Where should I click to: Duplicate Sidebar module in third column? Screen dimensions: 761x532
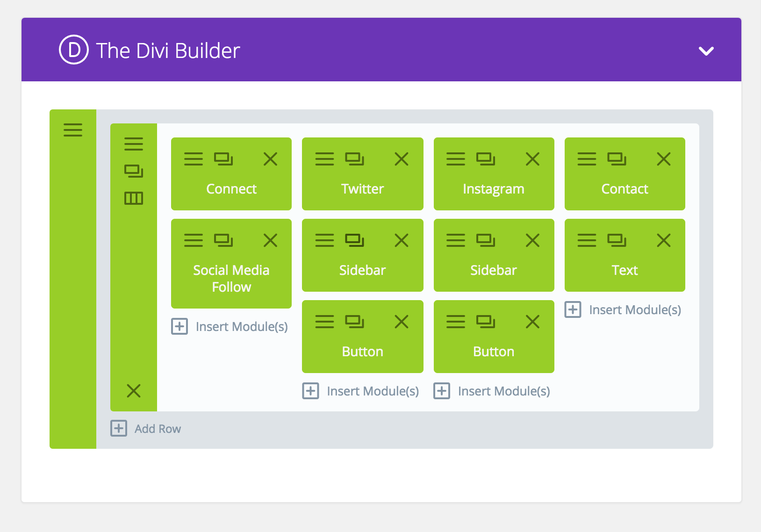click(x=486, y=240)
